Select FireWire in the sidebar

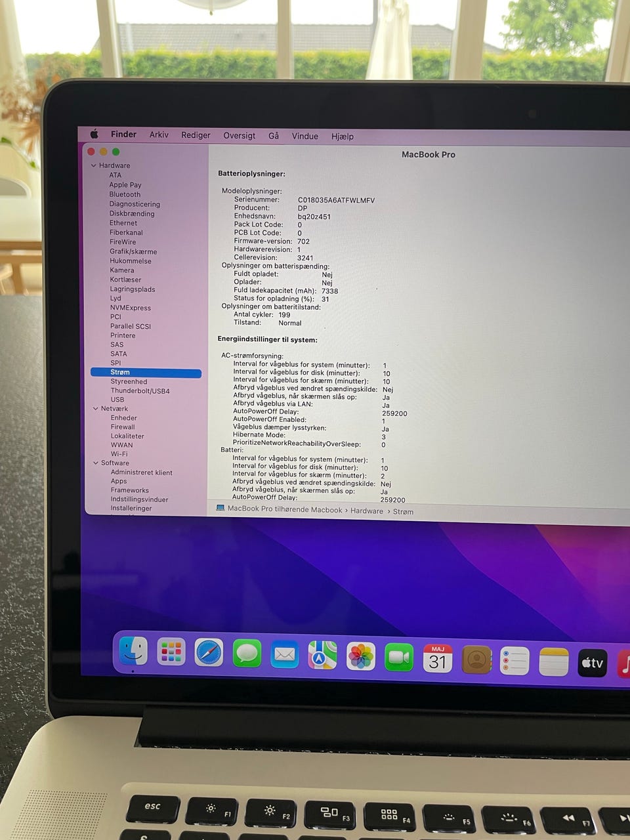(123, 241)
